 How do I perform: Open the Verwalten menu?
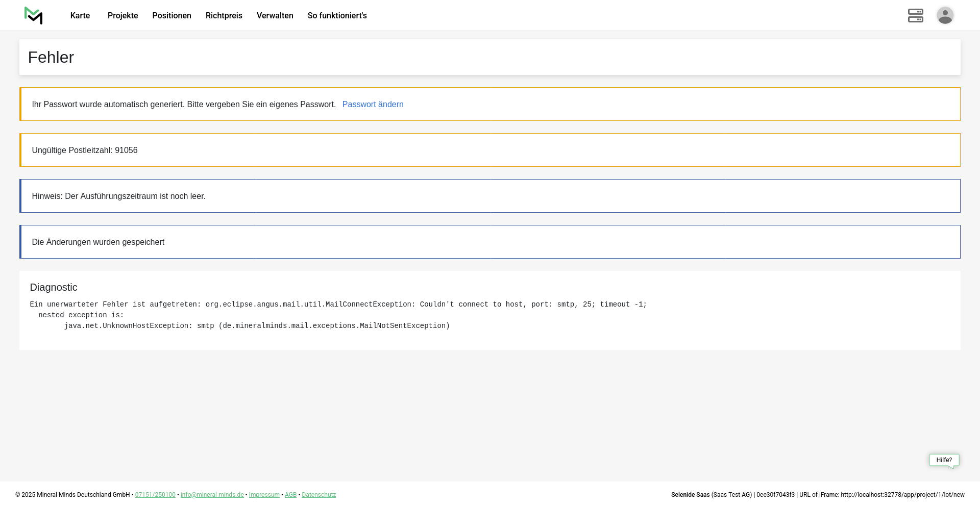275,16
